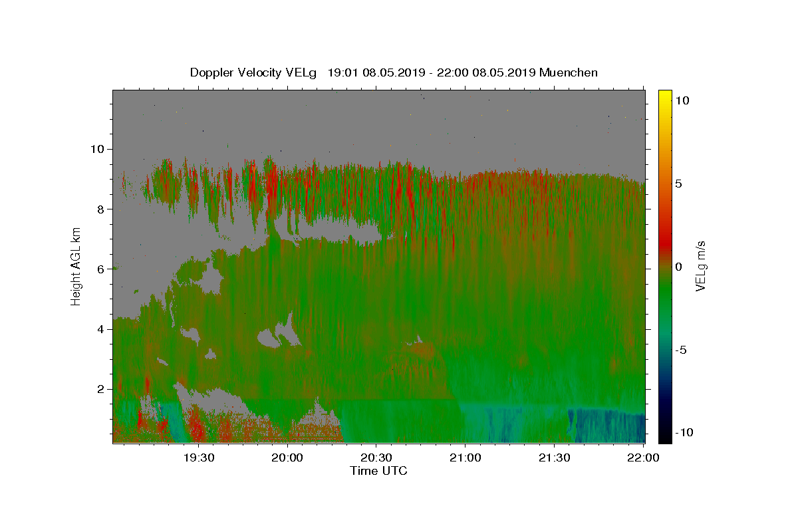Image resolution: width=798 pixels, height=532 pixels.
Task: Click the '19:30' time axis label
Action: (x=198, y=457)
